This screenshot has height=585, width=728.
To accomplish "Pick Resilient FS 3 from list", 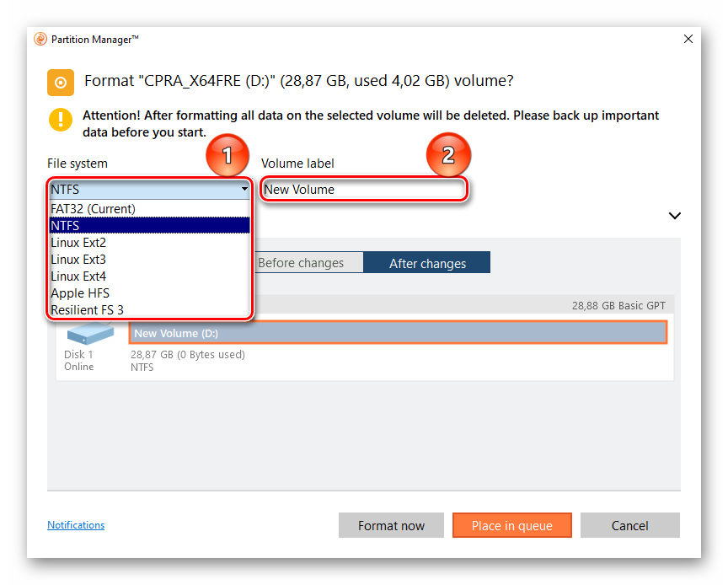I will 87,309.
